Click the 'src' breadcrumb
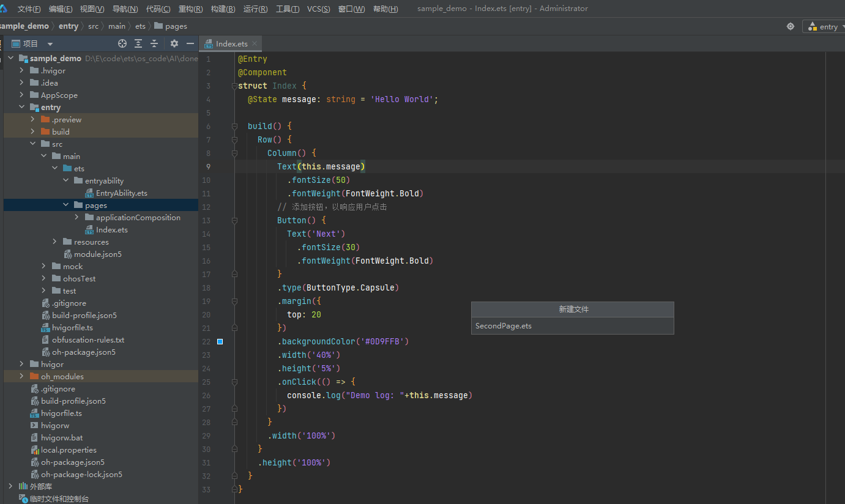The height and width of the screenshot is (504, 845). (93, 26)
